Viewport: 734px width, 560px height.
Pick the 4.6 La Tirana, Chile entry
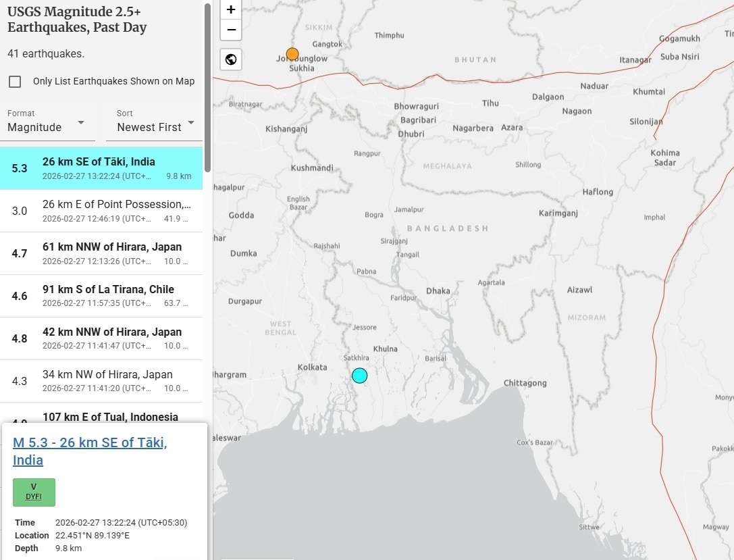(101, 296)
